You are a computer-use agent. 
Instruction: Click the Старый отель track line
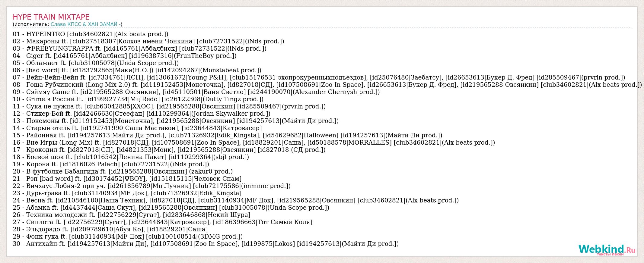(137, 128)
